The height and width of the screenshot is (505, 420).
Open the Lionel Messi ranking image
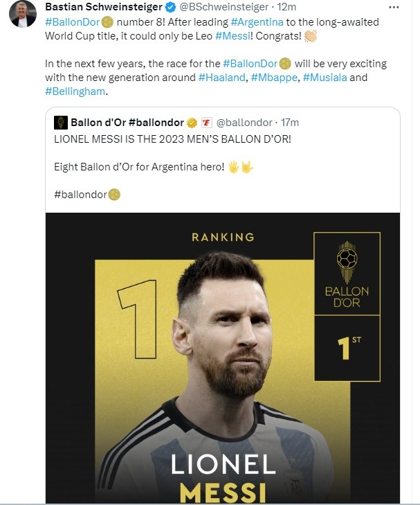(x=223, y=357)
